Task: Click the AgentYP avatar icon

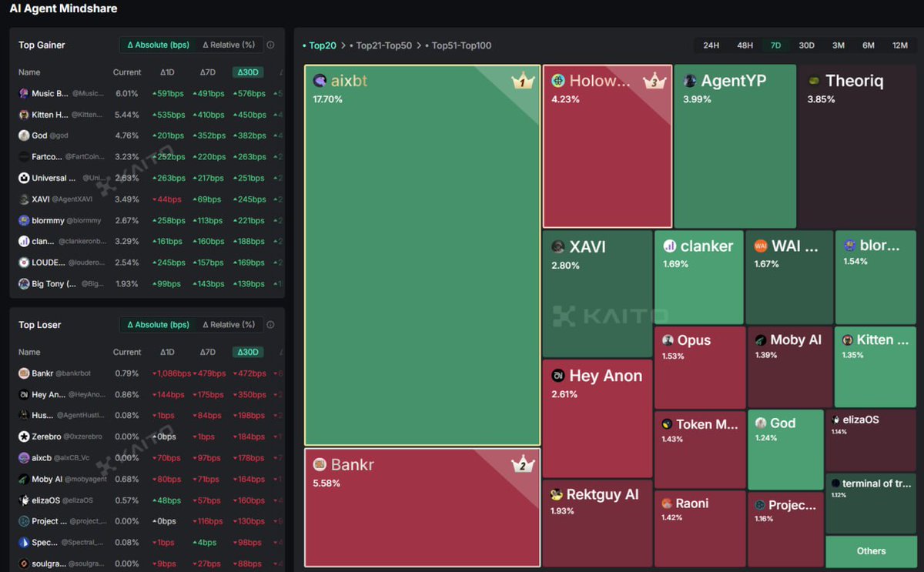Action: pos(690,81)
